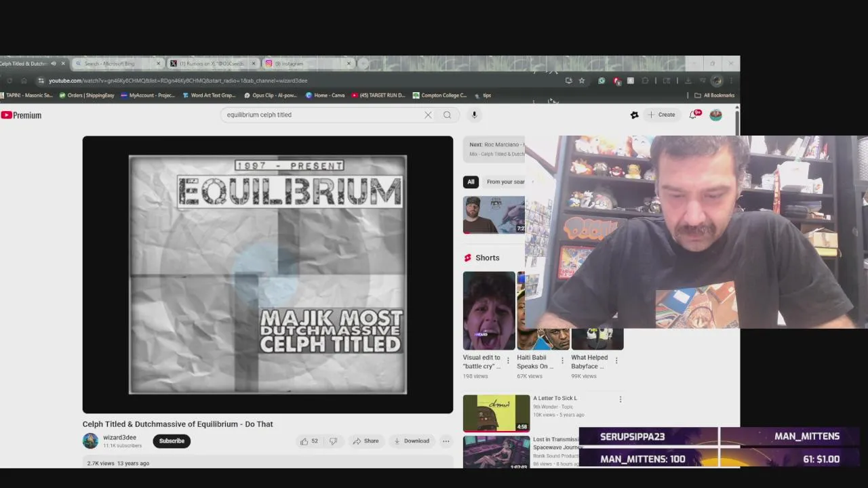Mute the Celph Titled tab audio
Screen dimensions: 868x488
click(x=54, y=64)
